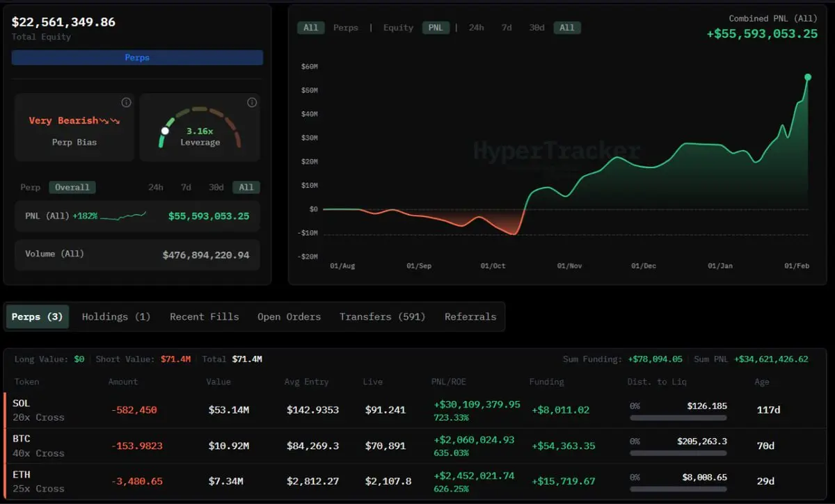This screenshot has width=835, height=504.
Task: Switch stats panel to Overall
Action: click(72, 187)
